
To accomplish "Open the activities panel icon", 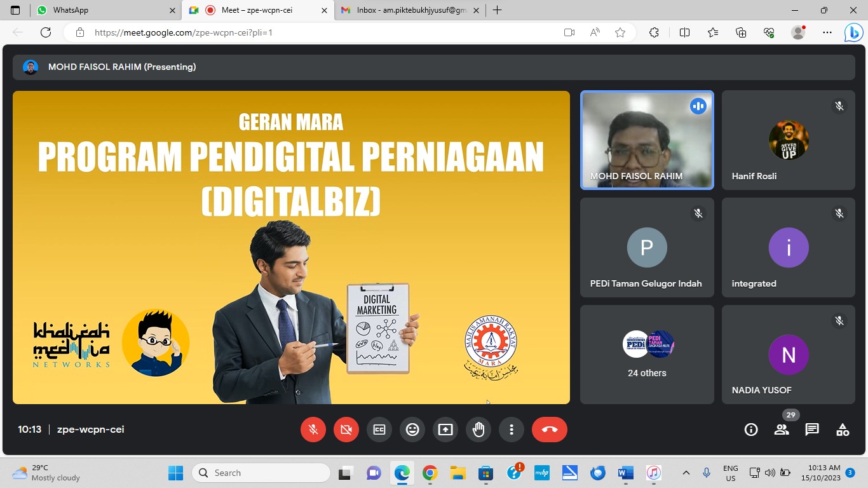I will [x=843, y=430].
